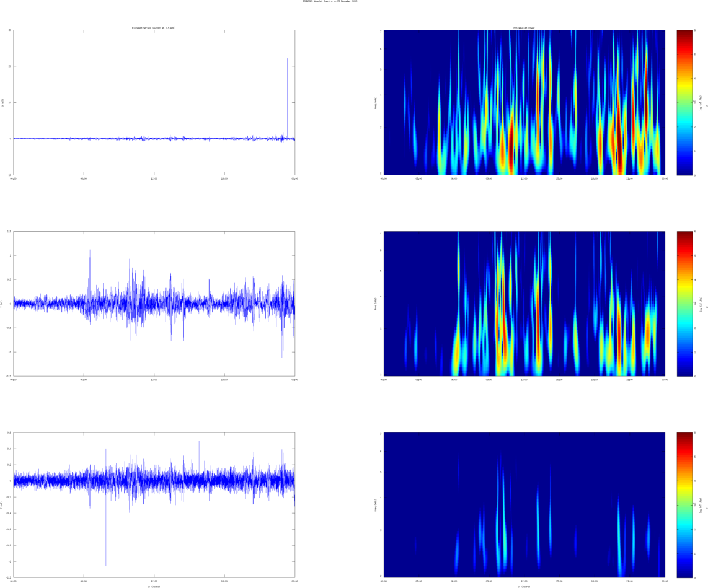Click the top-row colorbar scale

(684, 102)
